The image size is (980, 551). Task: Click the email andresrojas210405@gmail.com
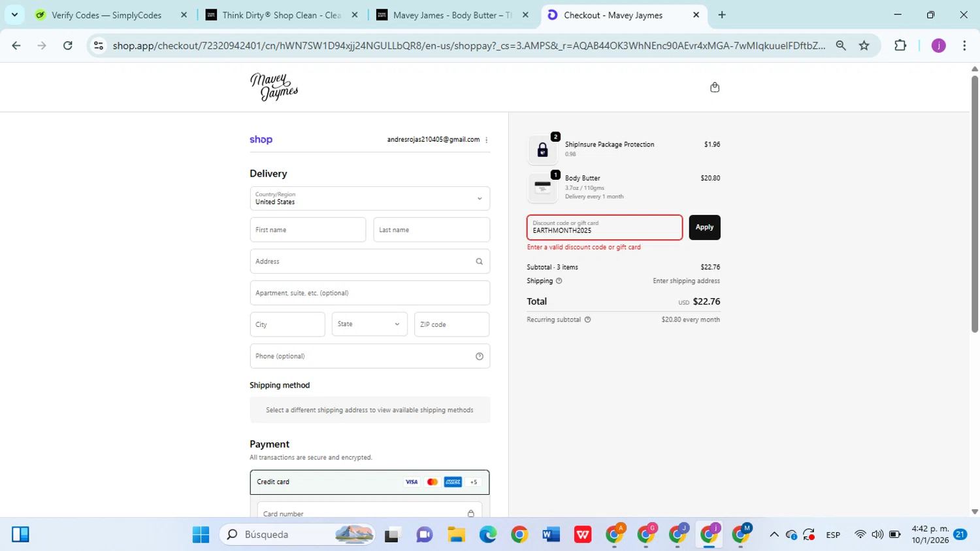[x=433, y=139]
